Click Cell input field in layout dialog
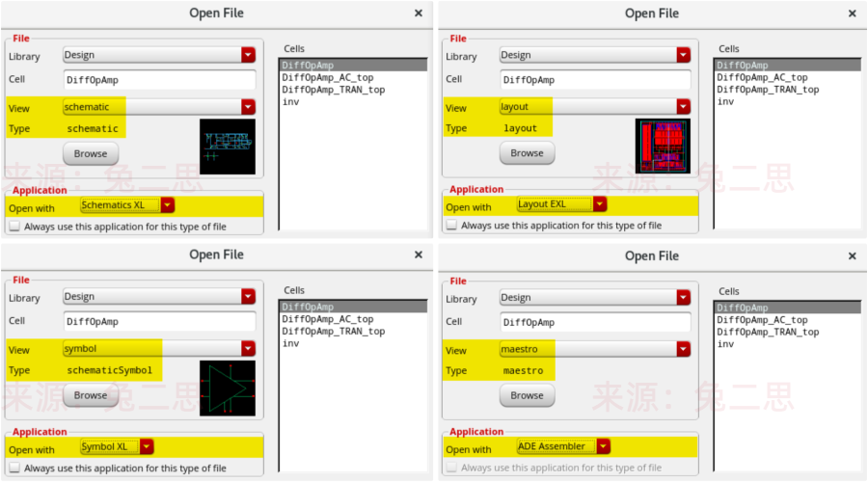 tap(595, 80)
